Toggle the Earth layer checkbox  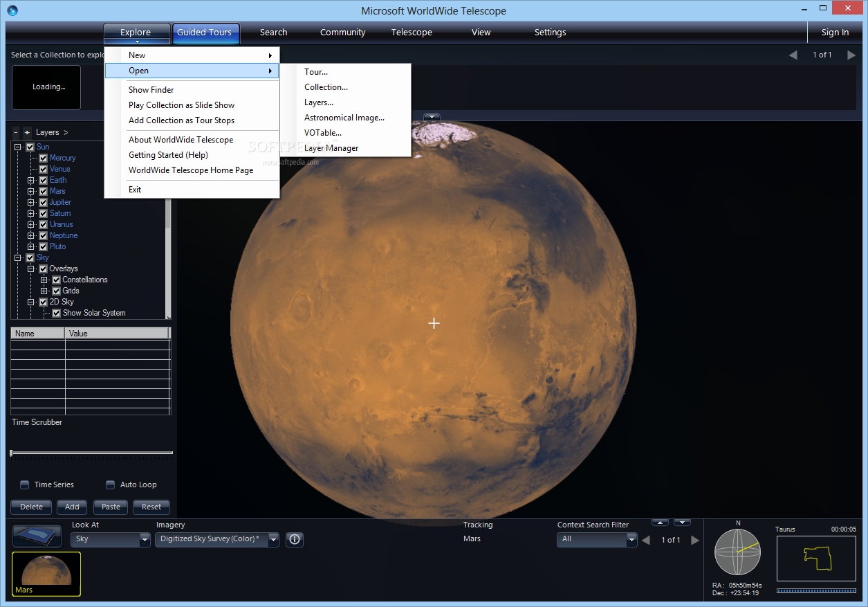[43, 180]
